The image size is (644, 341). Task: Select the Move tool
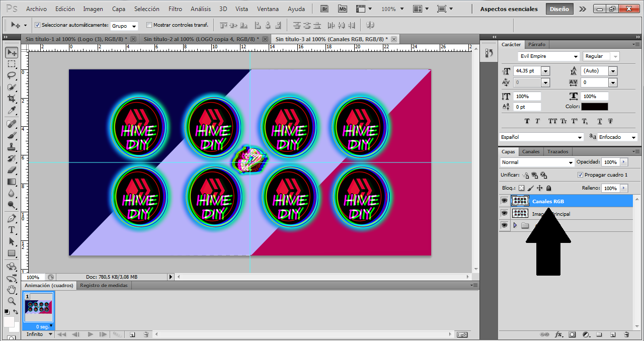coord(12,53)
